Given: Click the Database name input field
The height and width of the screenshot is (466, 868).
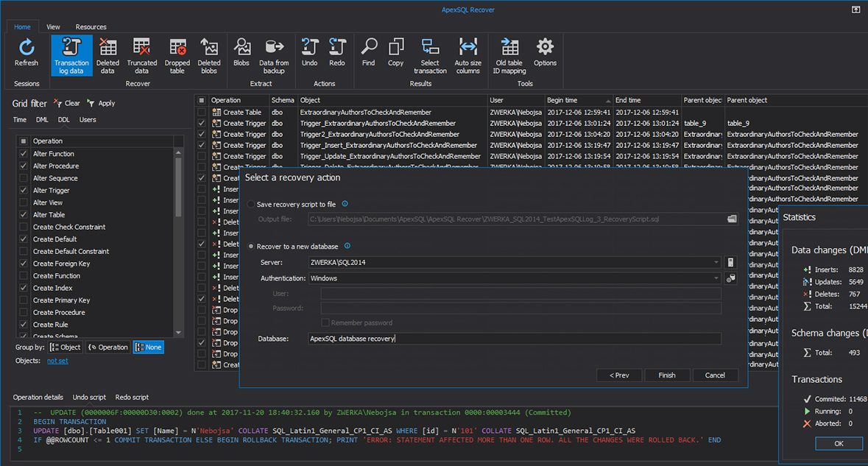Looking at the screenshot, I should pos(514,339).
